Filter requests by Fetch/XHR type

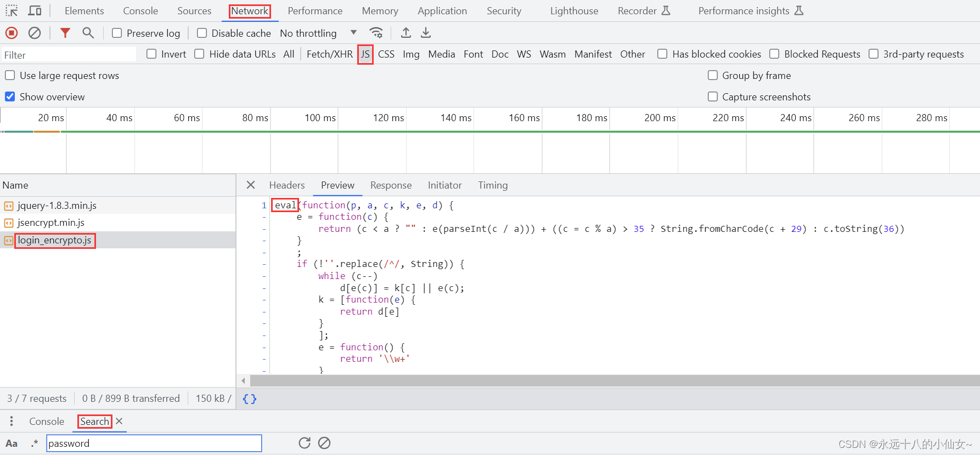(329, 54)
